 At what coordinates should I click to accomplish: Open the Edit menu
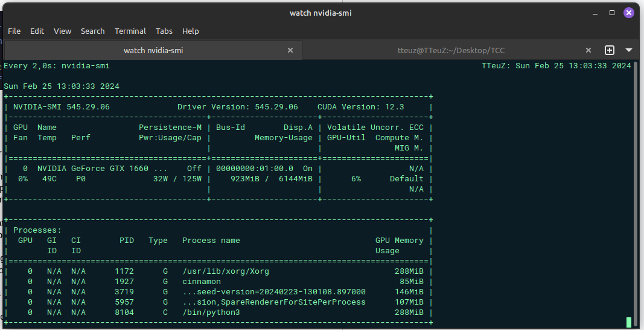click(37, 31)
